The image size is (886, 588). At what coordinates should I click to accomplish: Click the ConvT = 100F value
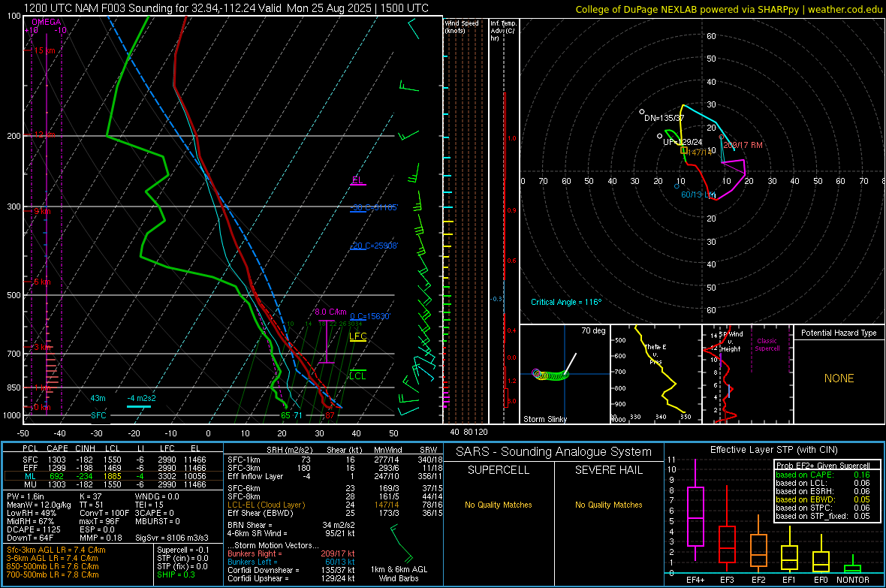click(x=104, y=513)
